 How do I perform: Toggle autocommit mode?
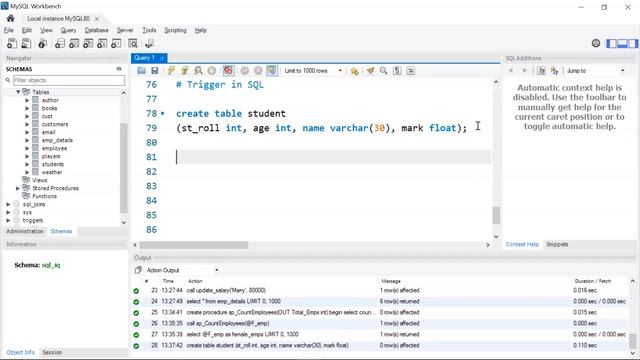(271, 71)
